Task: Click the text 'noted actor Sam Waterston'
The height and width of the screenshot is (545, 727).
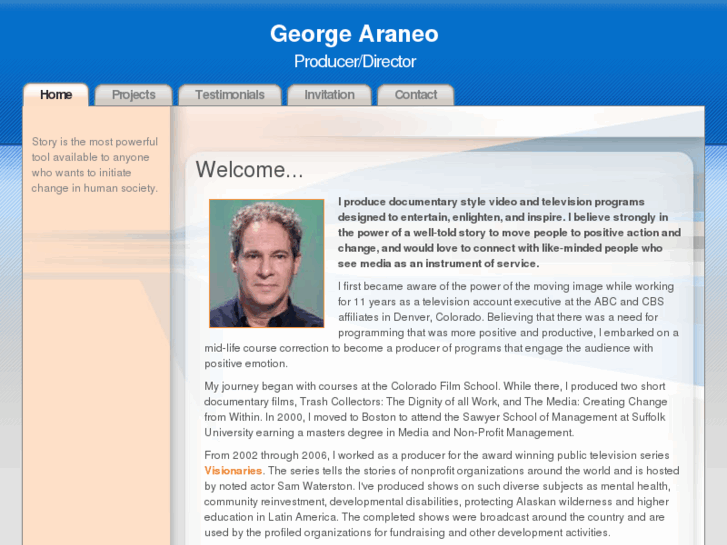Action: tap(286, 486)
